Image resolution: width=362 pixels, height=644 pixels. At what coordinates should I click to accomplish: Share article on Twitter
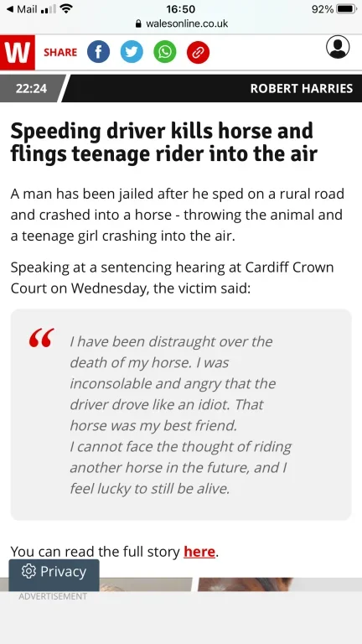[132, 52]
